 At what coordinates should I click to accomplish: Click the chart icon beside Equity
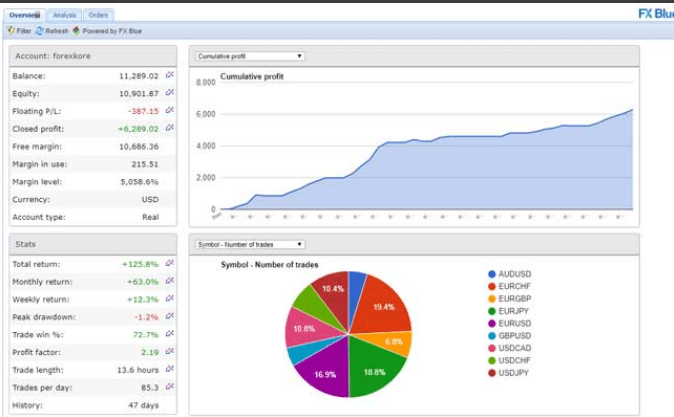(x=169, y=93)
